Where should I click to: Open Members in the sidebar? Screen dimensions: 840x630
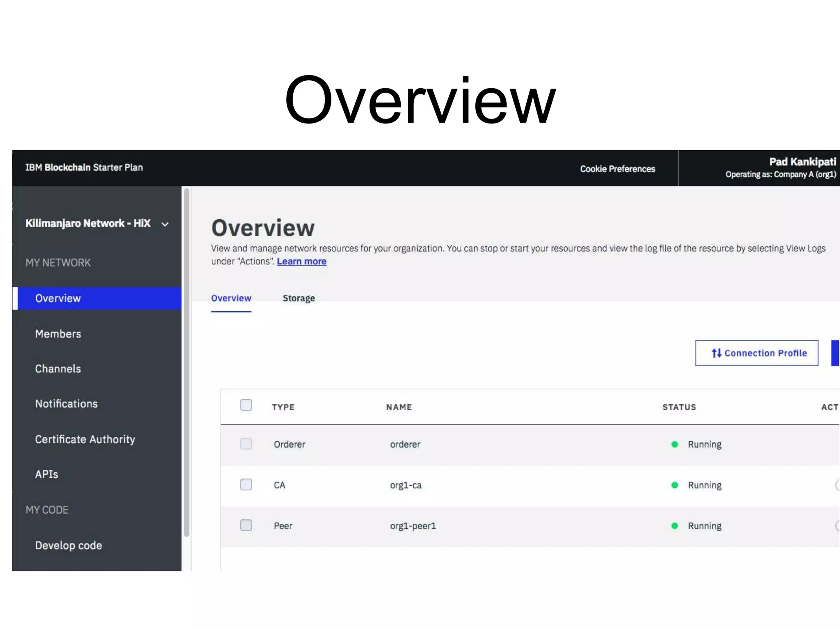(58, 334)
